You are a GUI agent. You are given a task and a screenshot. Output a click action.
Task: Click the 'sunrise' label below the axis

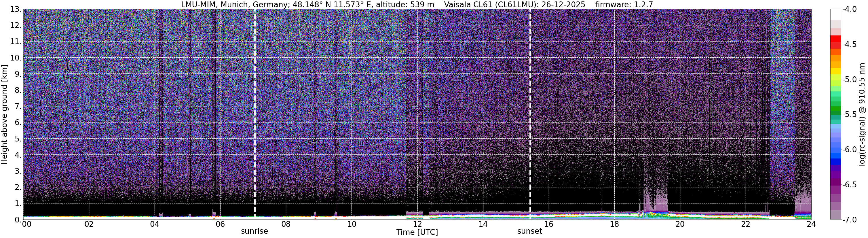[x=254, y=231]
